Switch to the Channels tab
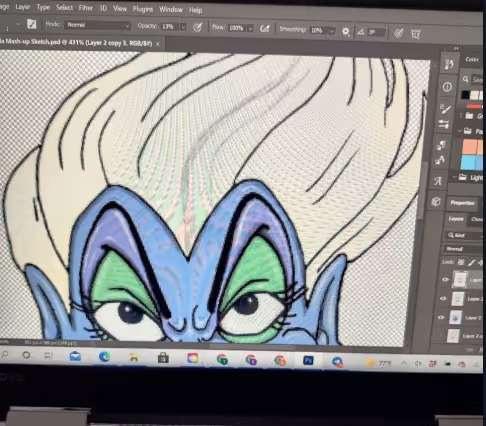486x426 pixels. click(x=477, y=219)
